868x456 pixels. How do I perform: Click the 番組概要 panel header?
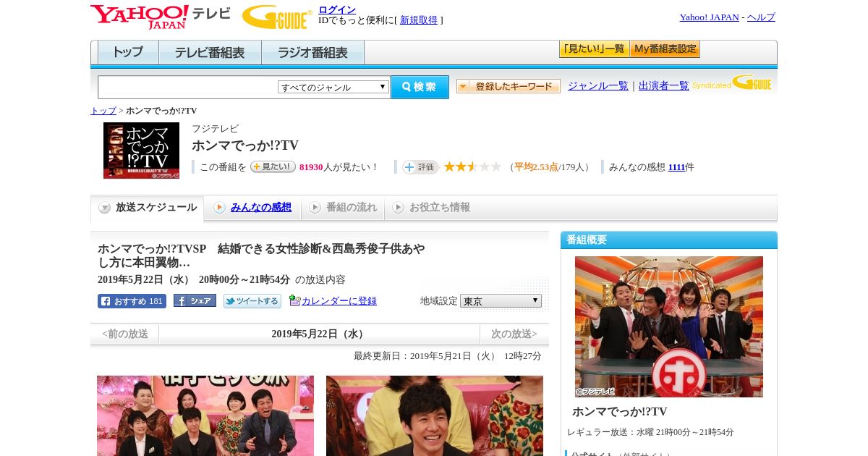coord(669,240)
